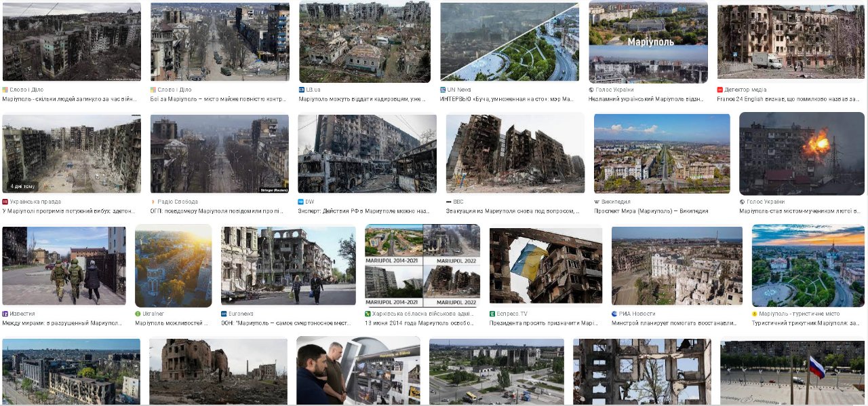Click the РИА Новости favicon
Viewport: 868px width, 406px height.
[x=614, y=314]
